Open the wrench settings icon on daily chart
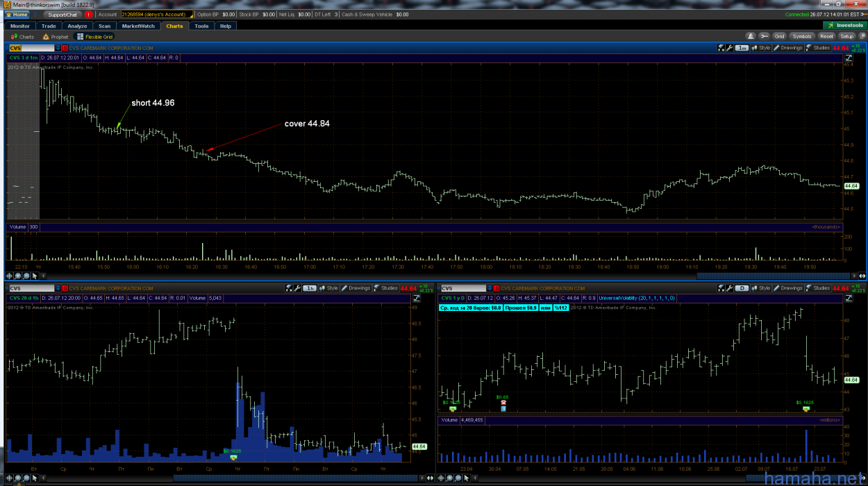The width and height of the screenshot is (868, 486). (729, 288)
